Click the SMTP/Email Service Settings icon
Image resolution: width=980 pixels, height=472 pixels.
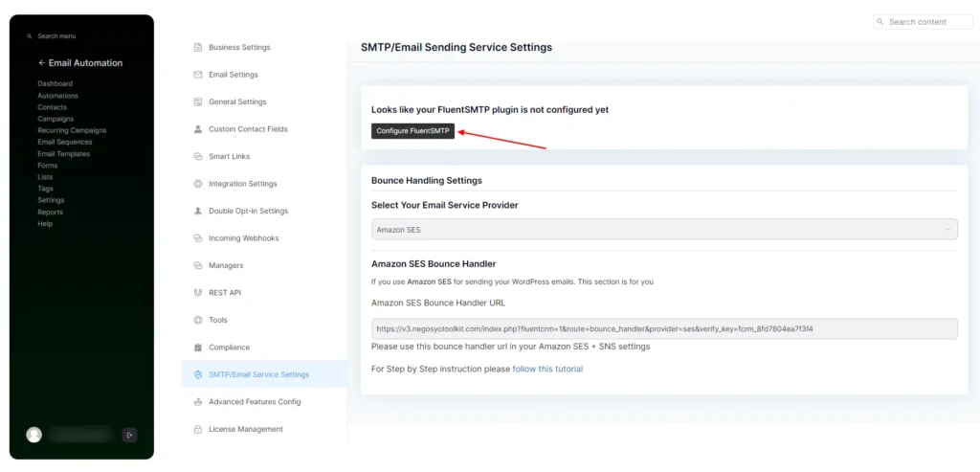tap(198, 374)
